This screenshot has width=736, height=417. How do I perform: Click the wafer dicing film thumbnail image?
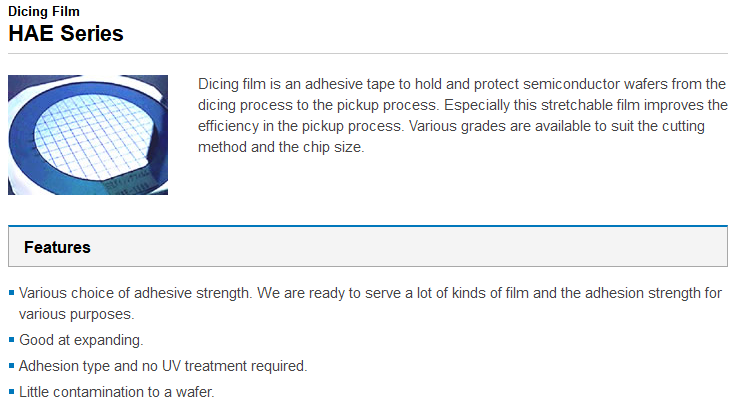[x=88, y=134]
